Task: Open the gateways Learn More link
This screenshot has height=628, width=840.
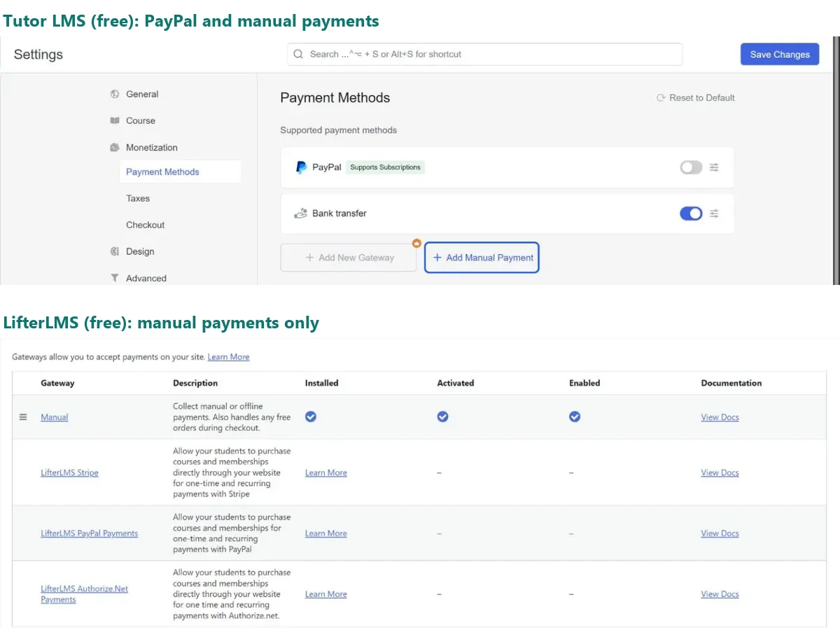Action: (x=228, y=357)
